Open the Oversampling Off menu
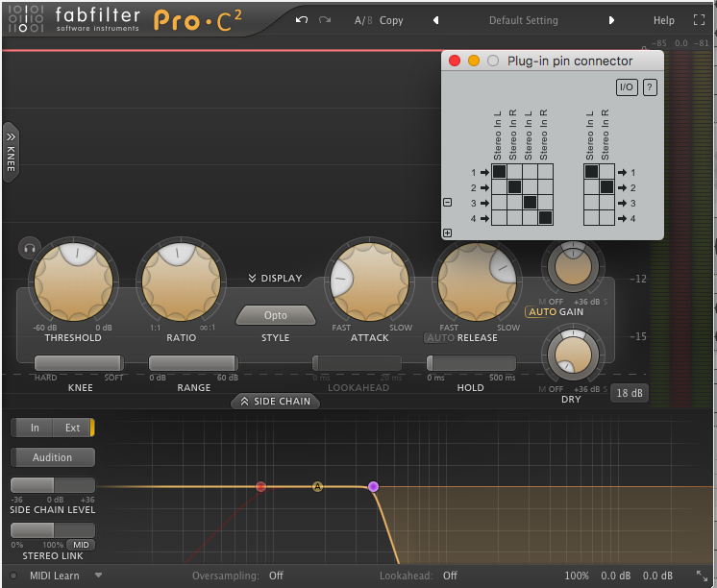This screenshot has height=588, width=717. tap(276, 576)
